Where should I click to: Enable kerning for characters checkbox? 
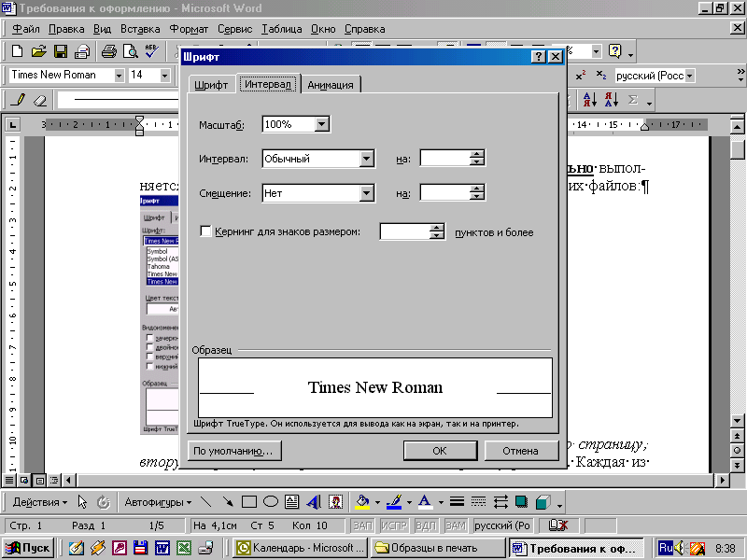point(205,231)
